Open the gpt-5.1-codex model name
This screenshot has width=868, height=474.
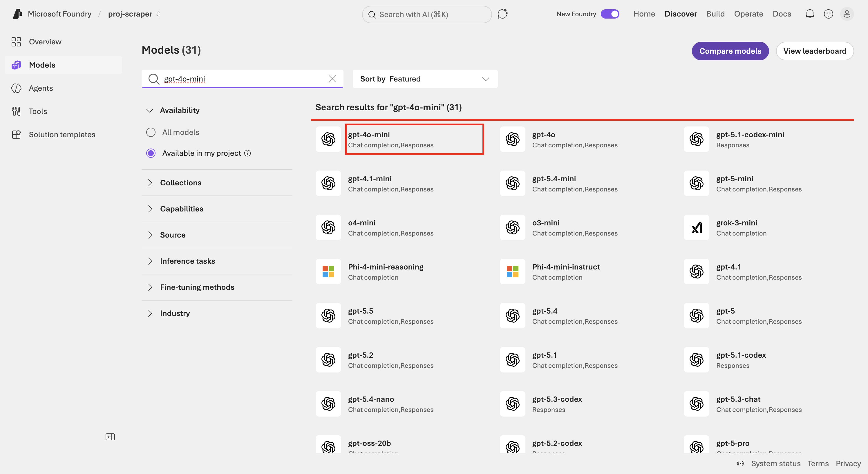741,355
